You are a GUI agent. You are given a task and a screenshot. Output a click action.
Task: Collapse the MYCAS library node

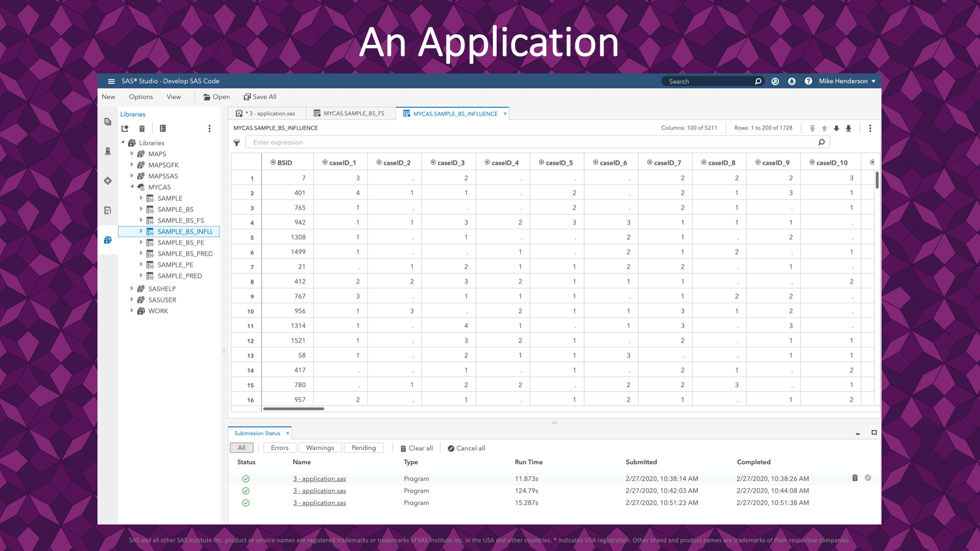(132, 187)
